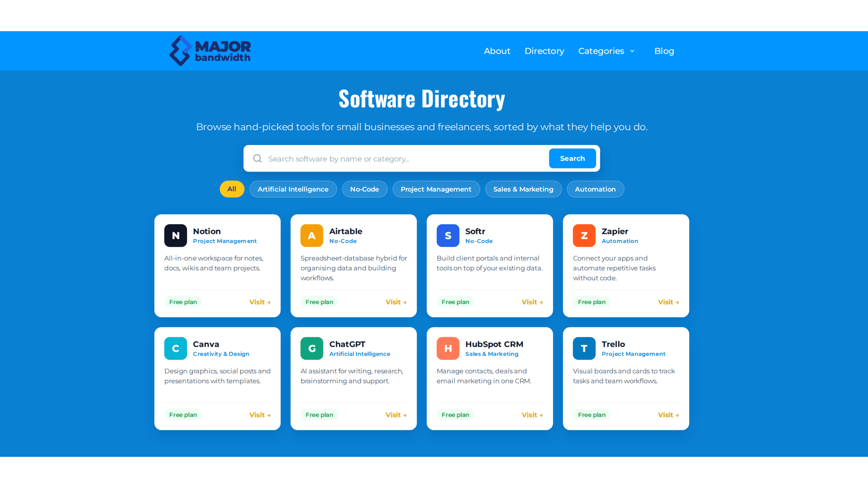The height and width of the screenshot is (488, 868).
Task: Click the Airtable card title
Action: click(346, 231)
